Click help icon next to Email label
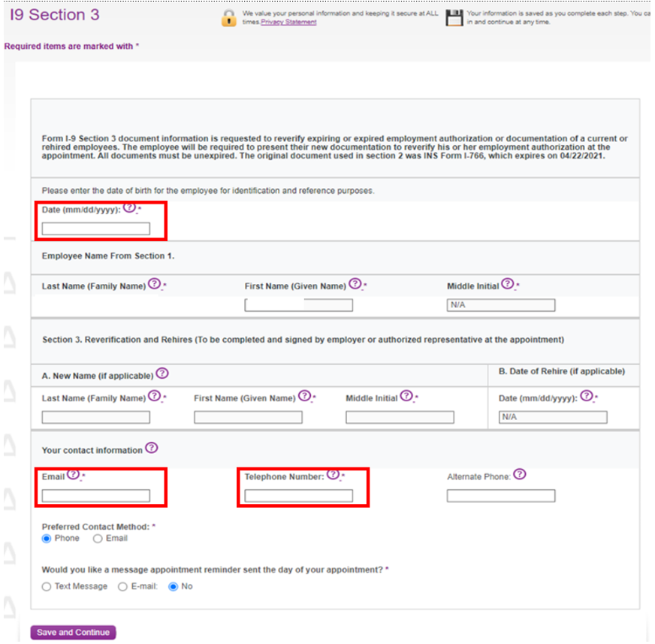Image resolution: width=655 pixels, height=644 pixels. [73, 475]
